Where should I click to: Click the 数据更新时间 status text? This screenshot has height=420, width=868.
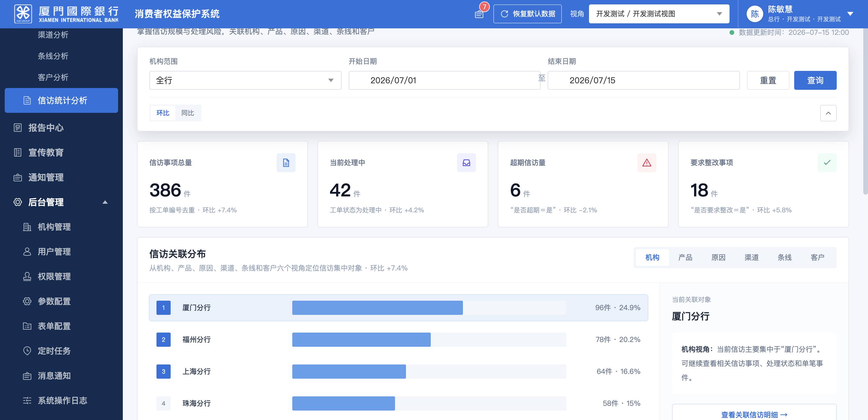(794, 32)
